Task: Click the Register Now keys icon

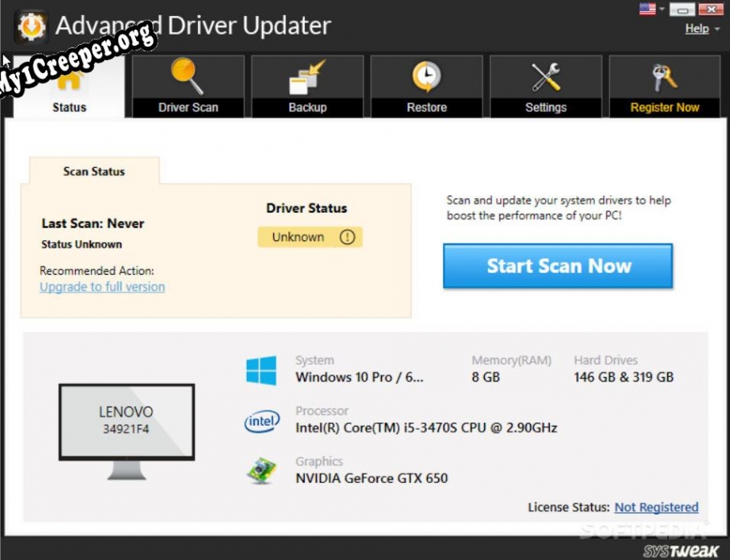Action: [x=664, y=77]
